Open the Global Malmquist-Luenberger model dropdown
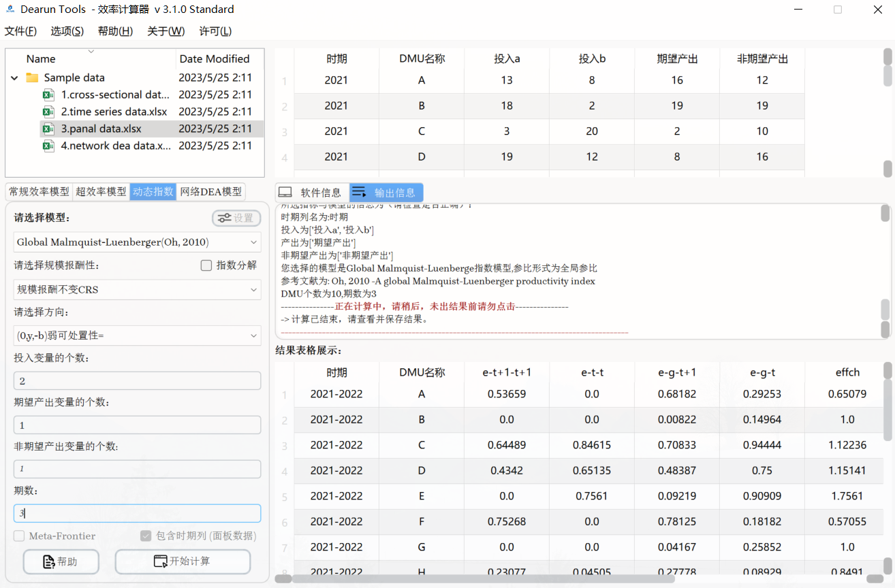Screen dimensions: 895x588 tap(136, 242)
